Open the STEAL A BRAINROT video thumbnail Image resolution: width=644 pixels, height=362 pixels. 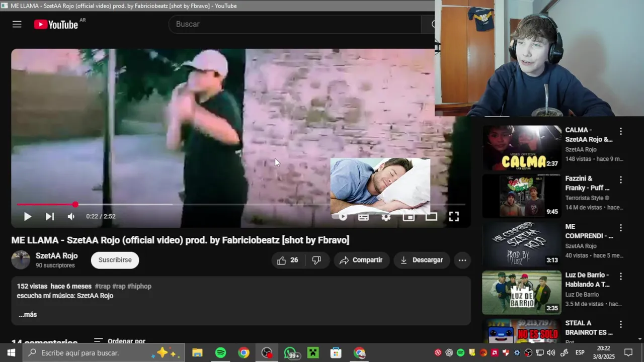522,332
